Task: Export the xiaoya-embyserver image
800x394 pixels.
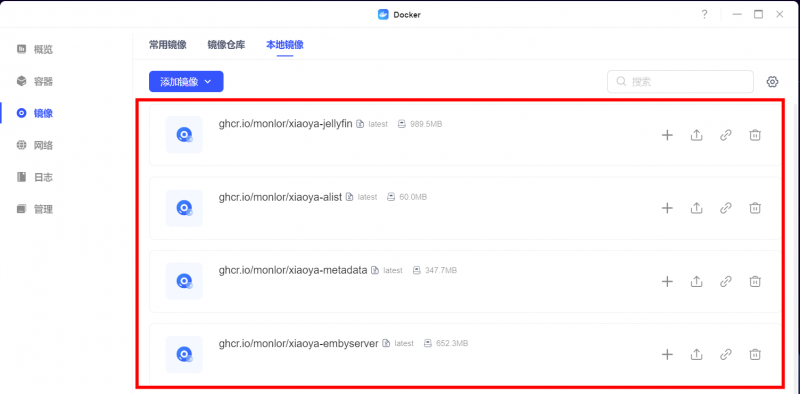Action: 696,354
